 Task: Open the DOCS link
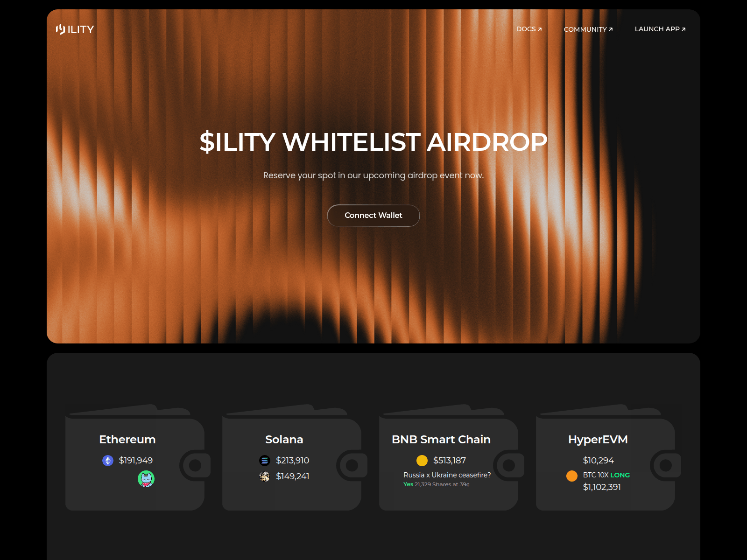[529, 29]
